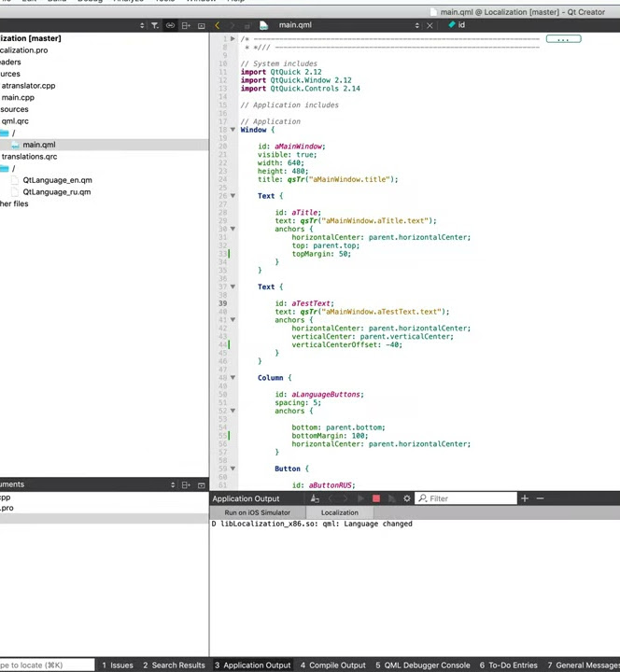Collapse the anchors block at line 41
The width and height of the screenshot is (620, 672).
tap(232, 320)
